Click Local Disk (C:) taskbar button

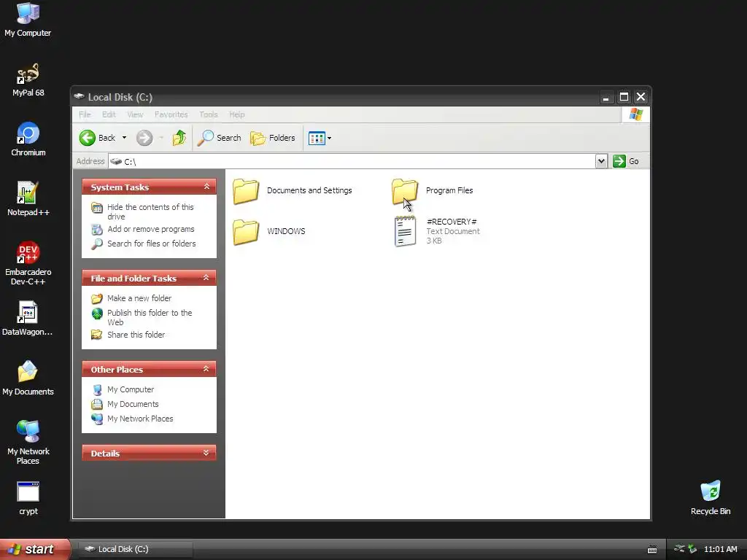(133, 549)
